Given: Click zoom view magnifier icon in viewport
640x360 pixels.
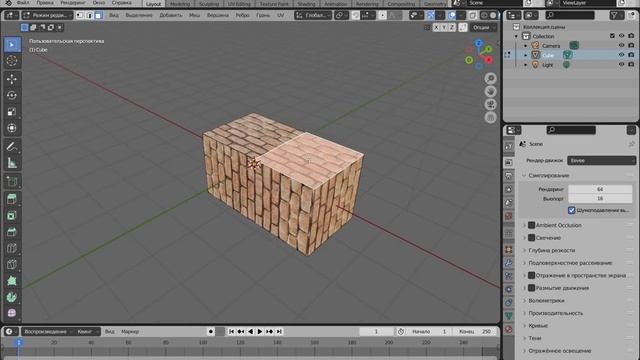Looking at the screenshot, I should click(491, 78).
